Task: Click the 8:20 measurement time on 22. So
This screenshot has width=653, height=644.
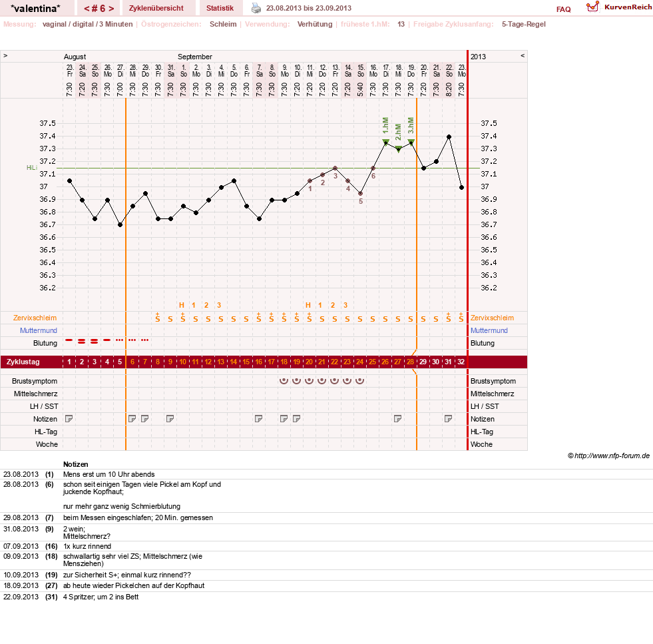Action: click(449, 89)
